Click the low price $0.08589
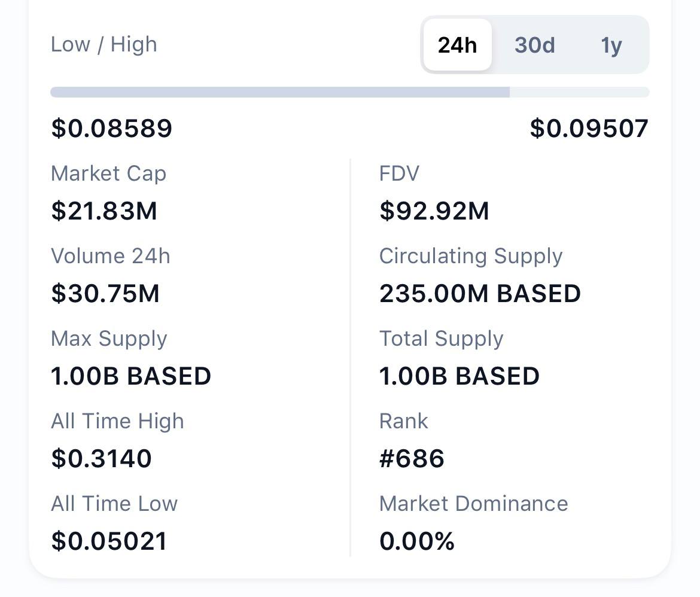Viewport: 700px width, 597px height. (112, 128)
